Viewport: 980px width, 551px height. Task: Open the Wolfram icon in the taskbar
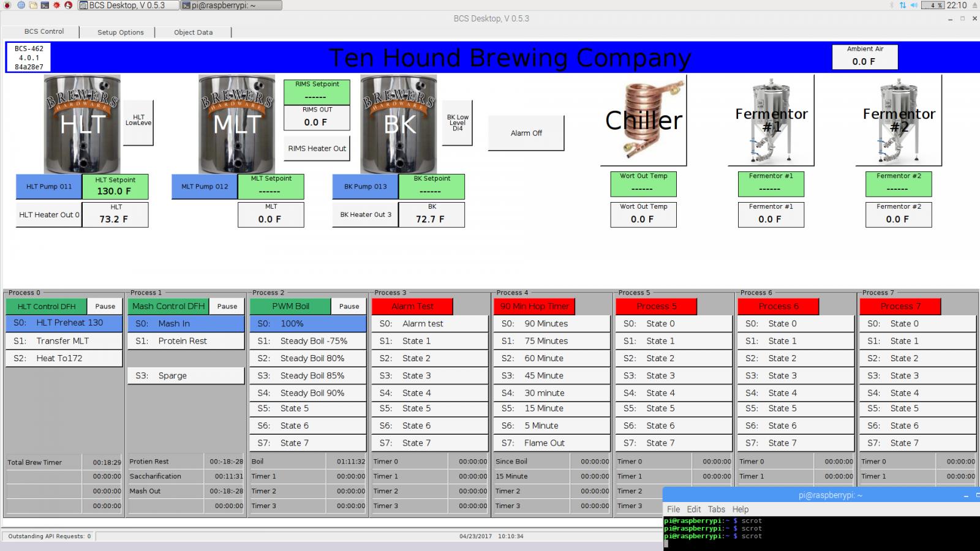69,6
